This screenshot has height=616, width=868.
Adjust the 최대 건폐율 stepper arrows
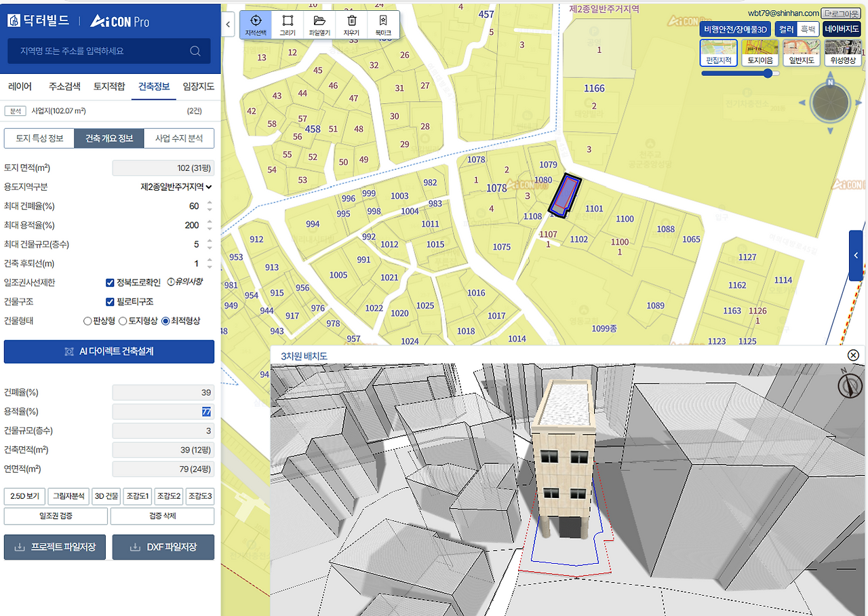(x=210, y=206)
